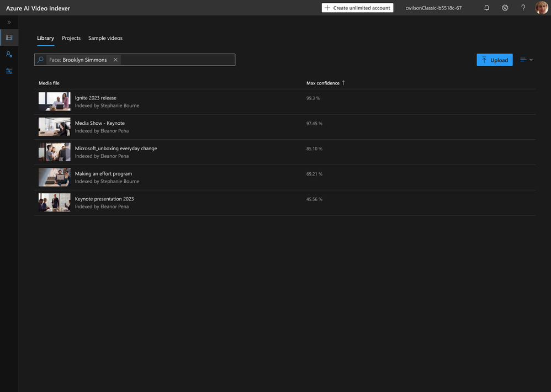Select the Library tab

[46, 38]
